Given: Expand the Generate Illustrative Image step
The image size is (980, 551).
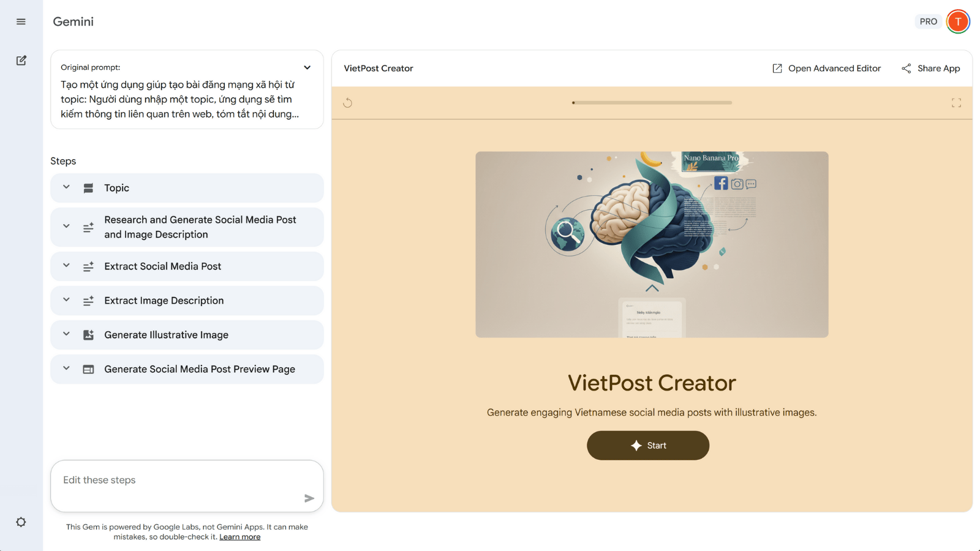Looking at the screenshot, I should tap(66, 334).
